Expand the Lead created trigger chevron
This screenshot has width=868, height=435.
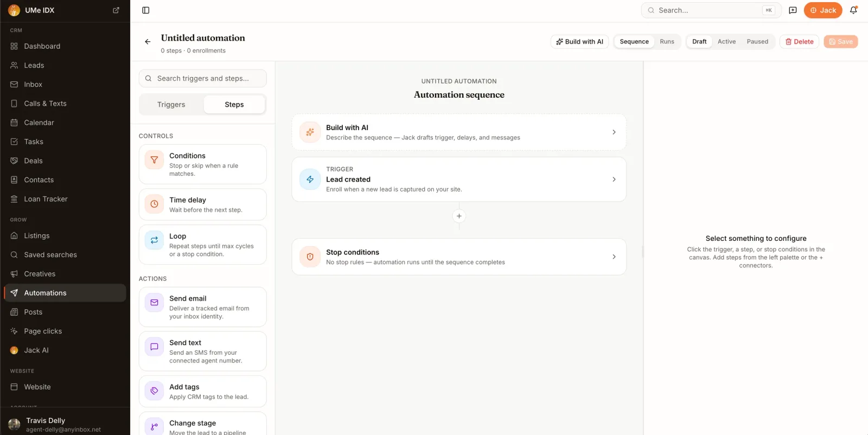[x=614, y=180]
